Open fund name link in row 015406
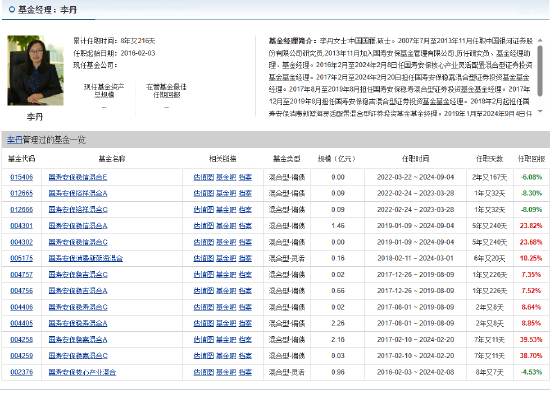 78,177
